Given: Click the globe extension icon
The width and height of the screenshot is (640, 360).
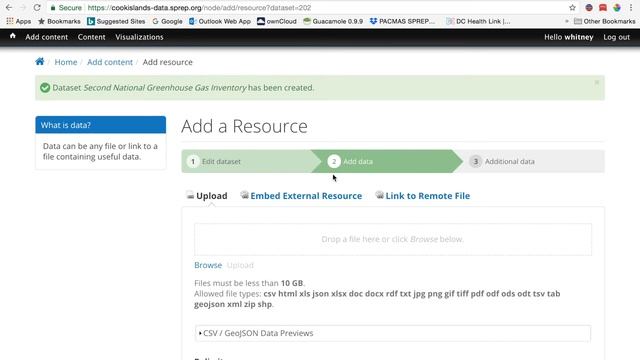Looking at the screenshot, I should (x=589, y=7).
